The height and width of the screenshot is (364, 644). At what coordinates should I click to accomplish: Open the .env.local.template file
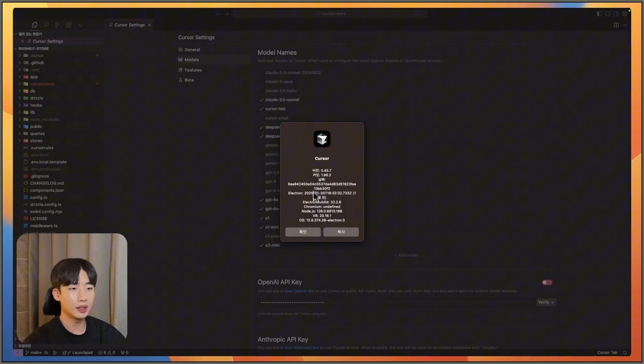point(48,162)
